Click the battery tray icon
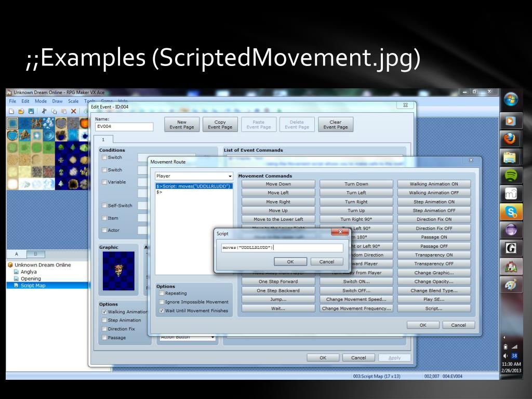532x399 pixels. click(x=506, y=347)
